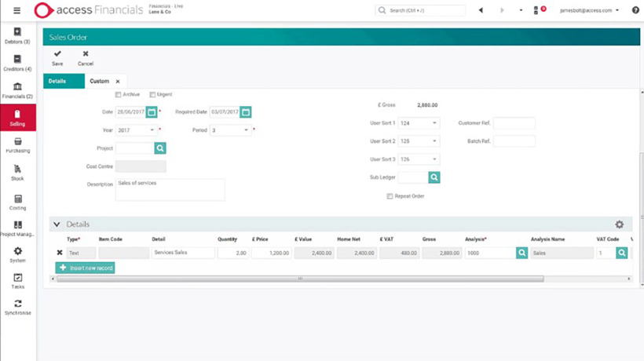Click the Quantity field showing 2.00
The width and height of the screenshot is (644, 361).
[233, 253]
